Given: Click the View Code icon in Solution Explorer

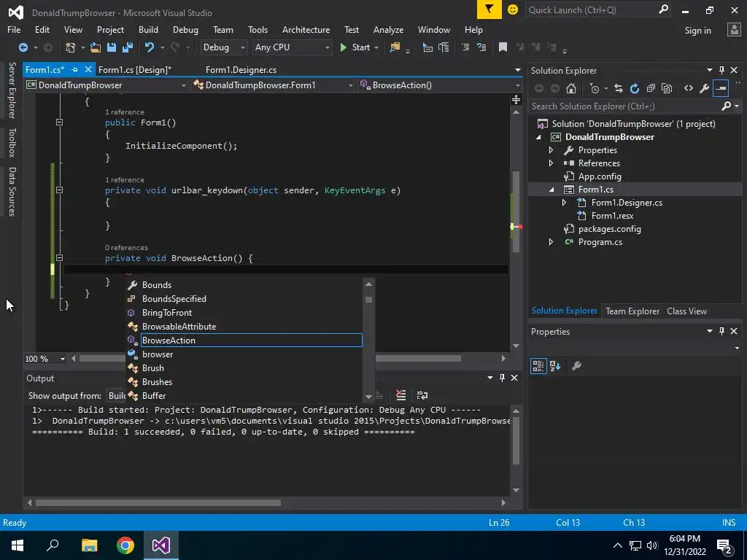Looking at the screenshot, I should point(689,88).
